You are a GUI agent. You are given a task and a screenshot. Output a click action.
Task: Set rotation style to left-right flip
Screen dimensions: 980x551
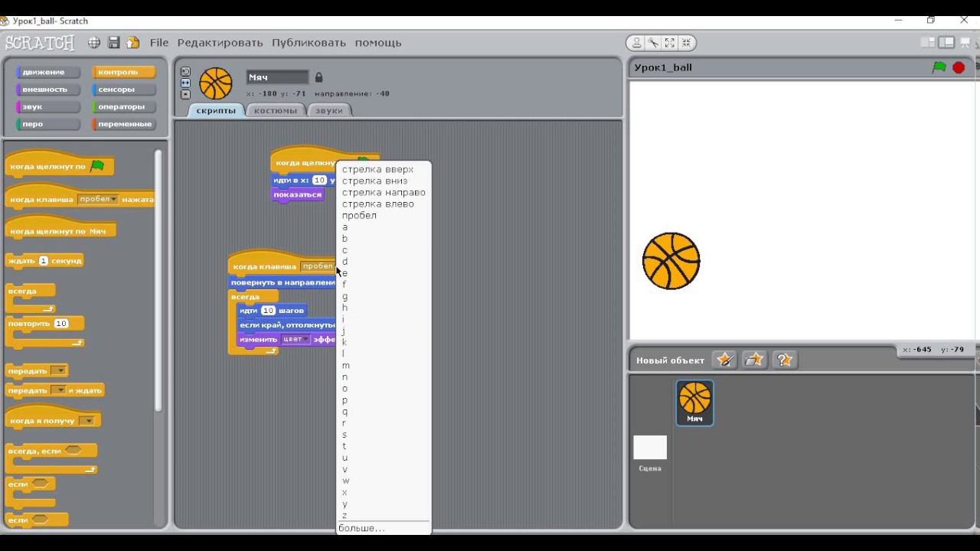pos(185,83)
